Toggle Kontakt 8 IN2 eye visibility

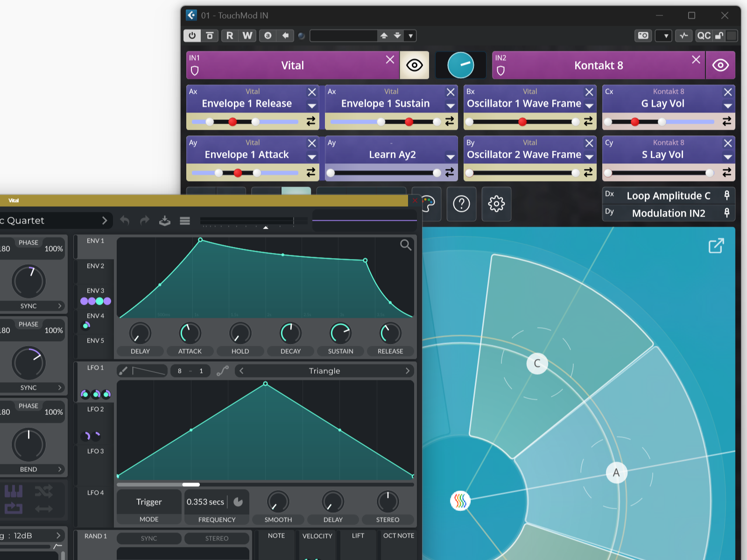720,65
